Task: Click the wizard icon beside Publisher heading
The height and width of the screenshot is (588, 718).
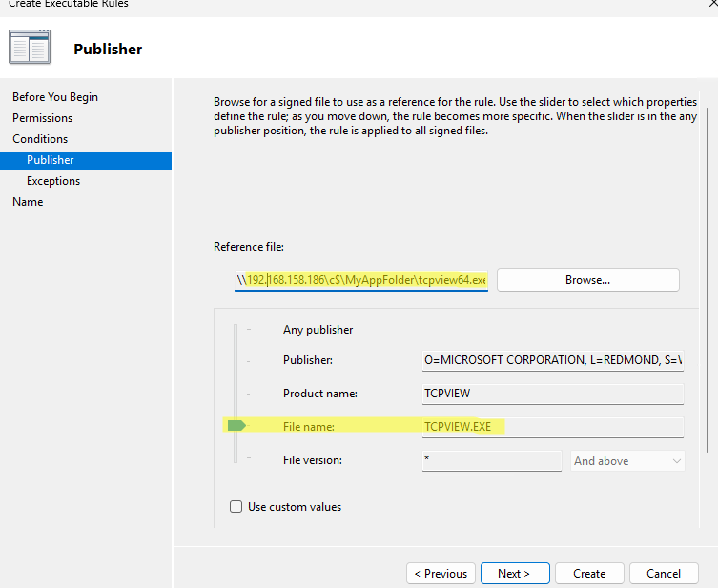Action: [30, 48]
